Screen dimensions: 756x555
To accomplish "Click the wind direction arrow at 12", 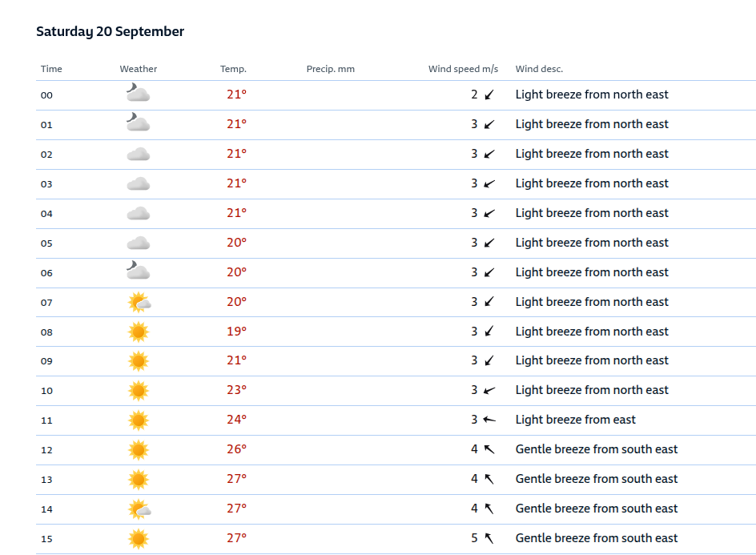I will 489,449.
